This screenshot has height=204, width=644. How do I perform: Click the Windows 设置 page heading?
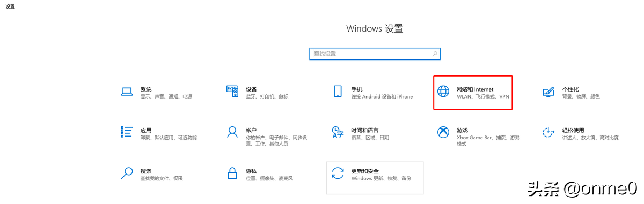coord(375,28)
